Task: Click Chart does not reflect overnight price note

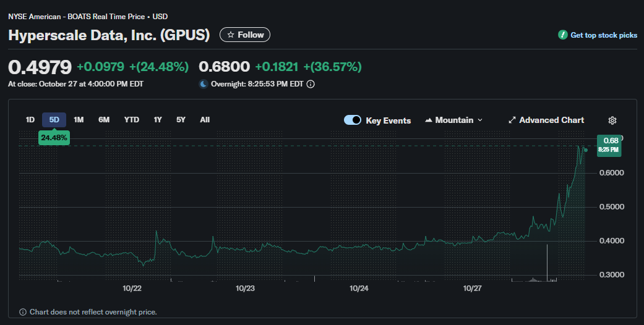Action: click(x=93, y=312)
